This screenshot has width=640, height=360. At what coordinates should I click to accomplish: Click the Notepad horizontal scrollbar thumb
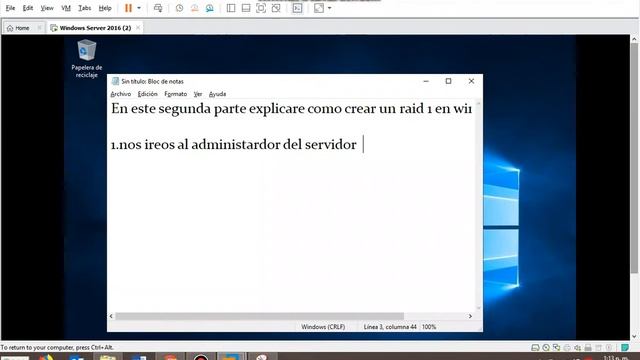click(260, 316)
